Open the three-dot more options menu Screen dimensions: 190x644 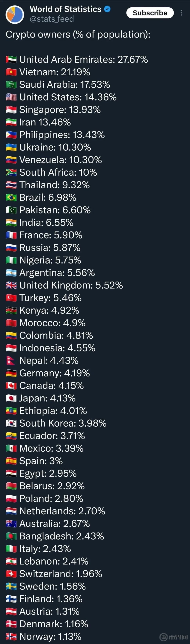[x=181, y=13]
